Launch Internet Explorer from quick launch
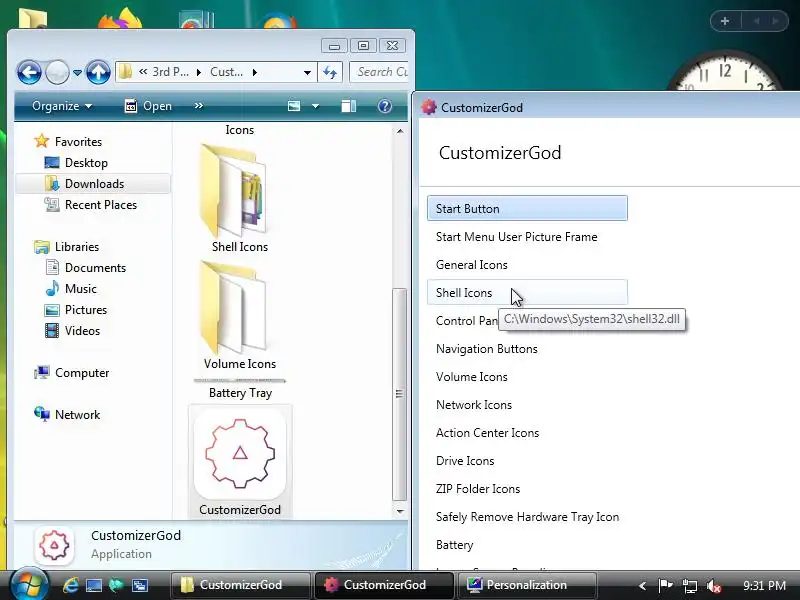Image resolution: width=800 pixels, height=600 pixels. coord(70,585)
